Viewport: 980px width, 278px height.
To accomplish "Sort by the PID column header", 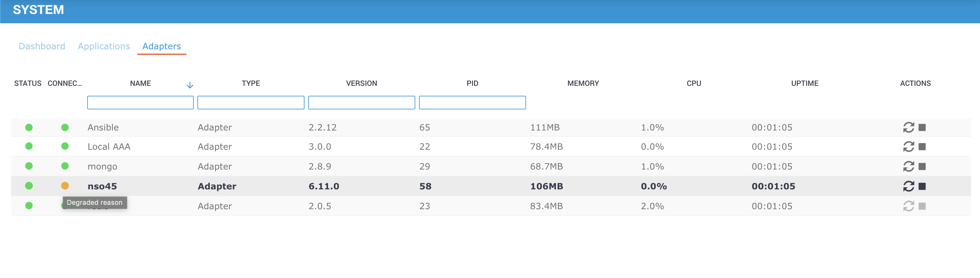I will click(x=473, y=83).
